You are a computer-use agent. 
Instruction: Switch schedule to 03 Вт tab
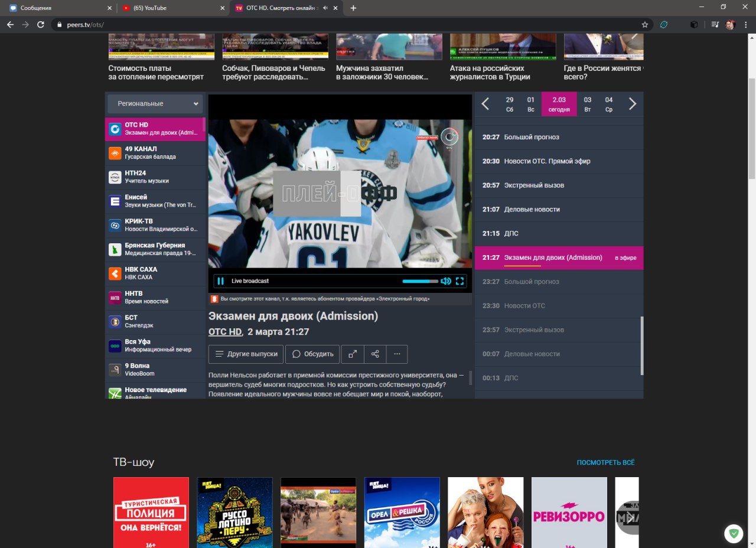588,104
